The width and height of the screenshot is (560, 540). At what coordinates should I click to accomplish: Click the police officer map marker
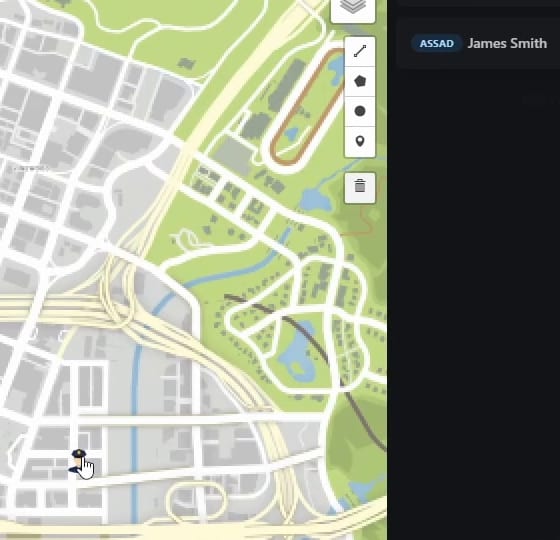79,461
